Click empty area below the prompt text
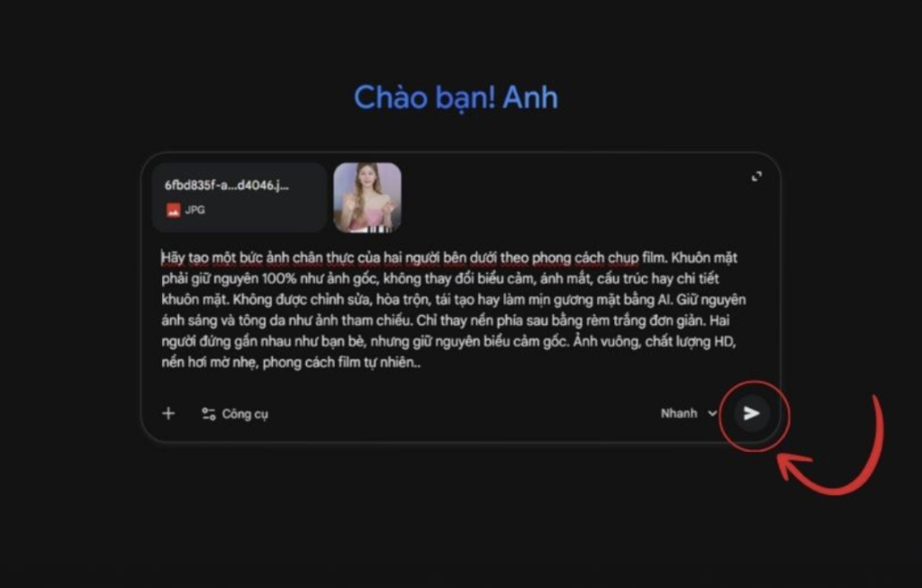922x588 pixels. point(458,385)
